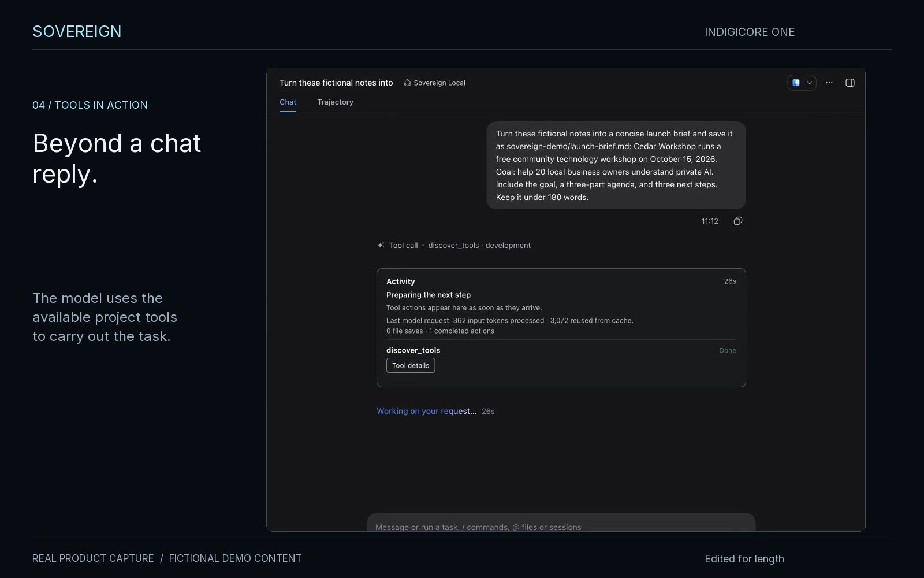This screenshot has height=578, width=924.
Task: Click session title 'Turn these fictional notes into'
Action: (336, 83)
